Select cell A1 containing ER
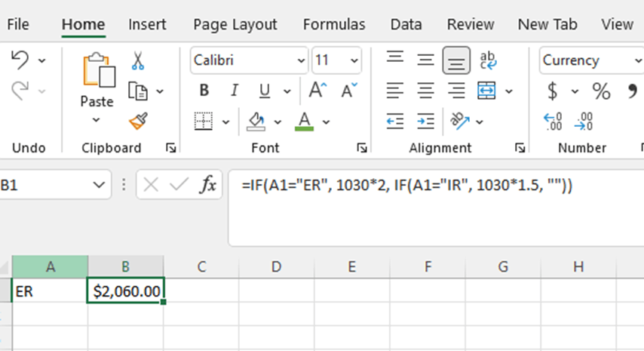 50,291
